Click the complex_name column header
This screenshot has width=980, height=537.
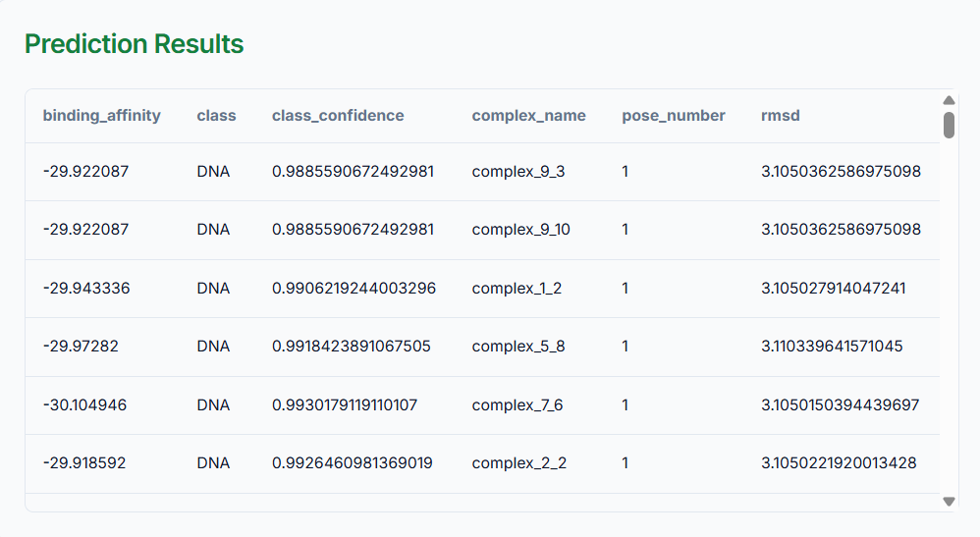(x=528, y=116)
